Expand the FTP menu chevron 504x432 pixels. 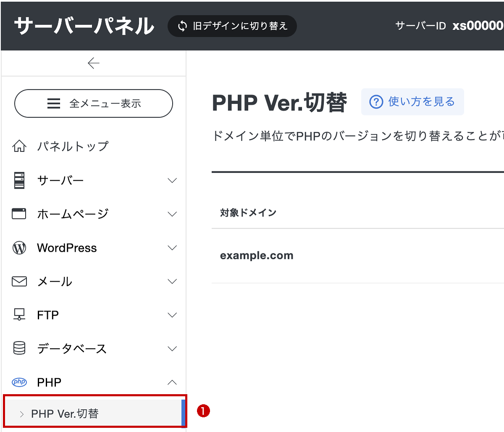(x=172, y=315)
